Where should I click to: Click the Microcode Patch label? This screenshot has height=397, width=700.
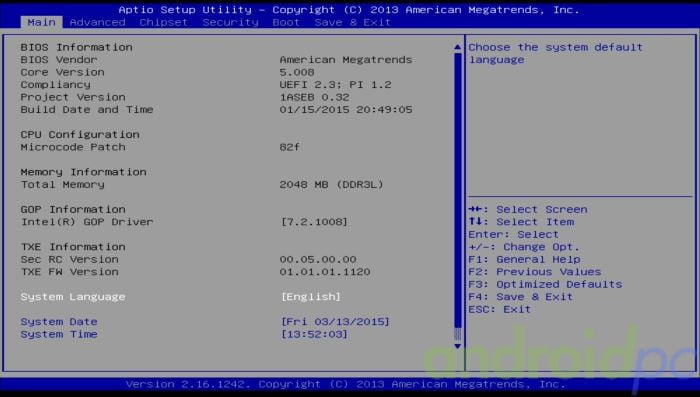point(73,147)
